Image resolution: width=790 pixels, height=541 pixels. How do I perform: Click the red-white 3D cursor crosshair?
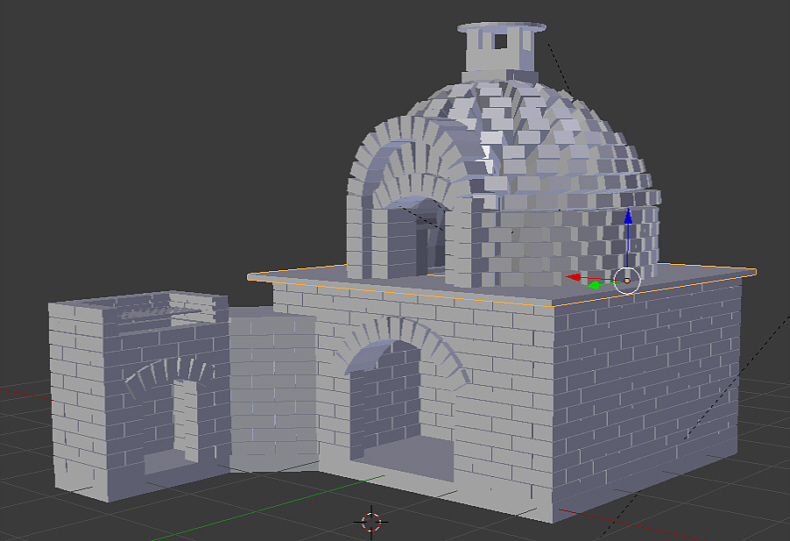(x=371, y=522)
